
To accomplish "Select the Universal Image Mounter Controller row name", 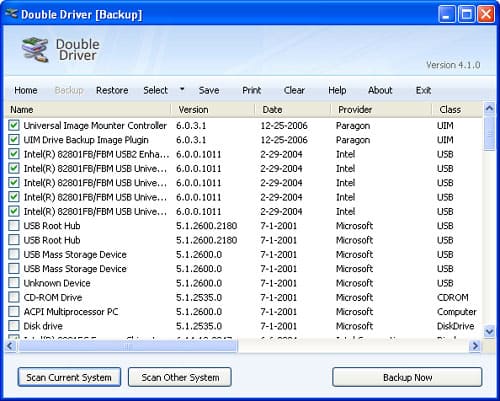I will coord(95,125).
